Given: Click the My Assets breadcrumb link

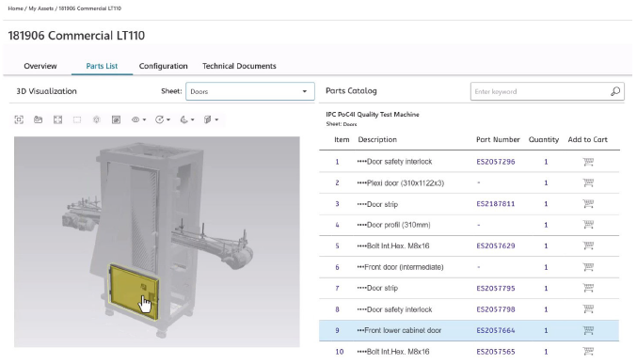Looking at the screenshot, I should [40, 8].
